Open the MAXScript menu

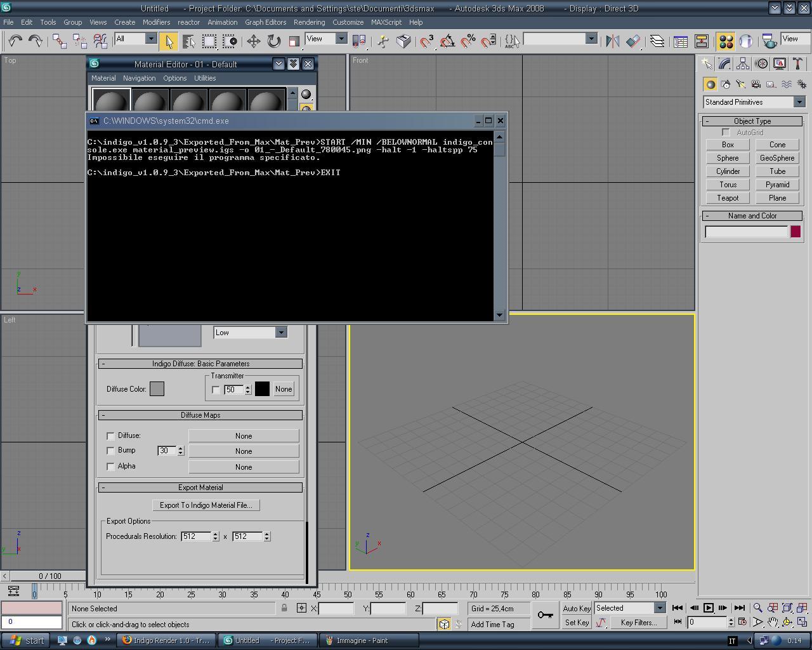click(386, 22)
